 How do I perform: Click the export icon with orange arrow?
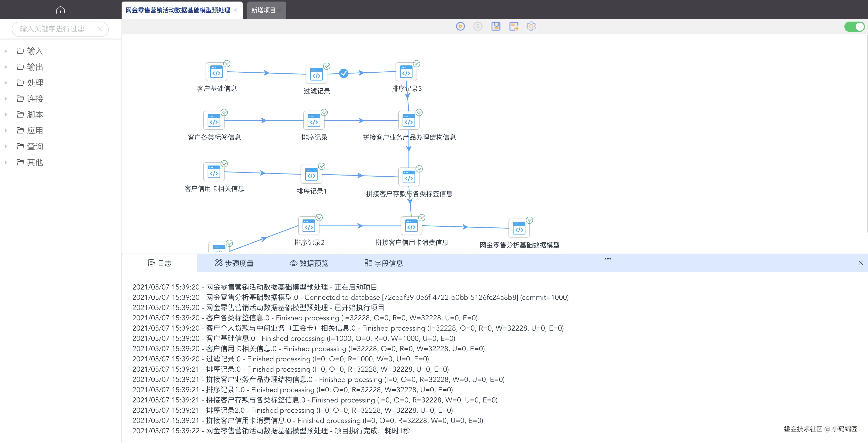point(514,26)
